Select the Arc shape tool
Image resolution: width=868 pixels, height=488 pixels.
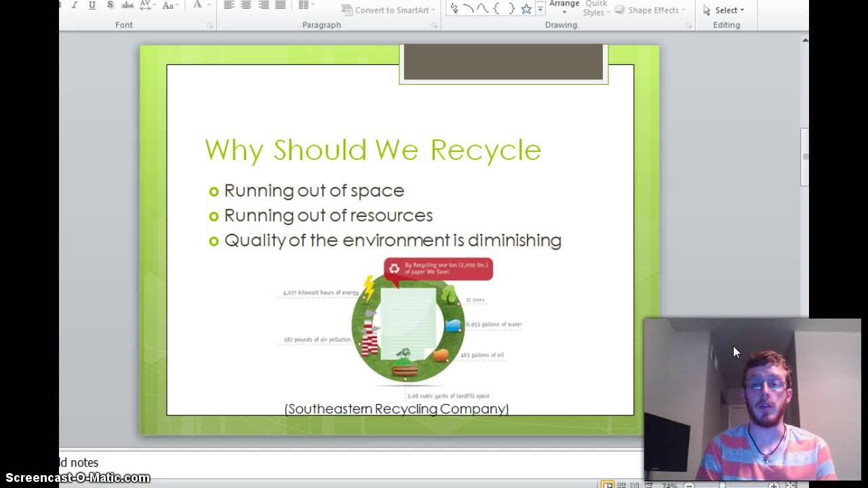point(469,9)
